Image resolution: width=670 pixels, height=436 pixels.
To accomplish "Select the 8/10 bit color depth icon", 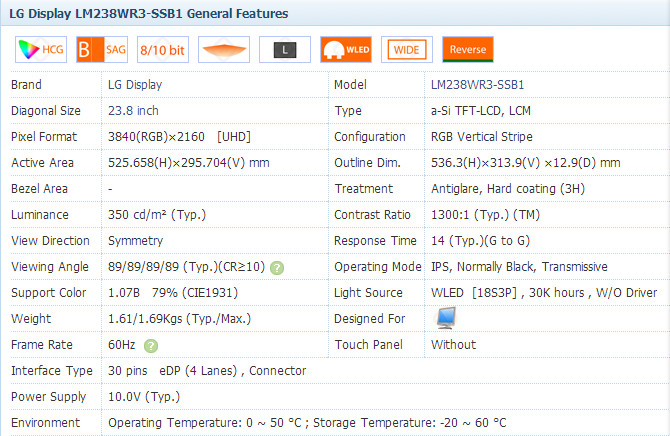I will tap(163, 50).
